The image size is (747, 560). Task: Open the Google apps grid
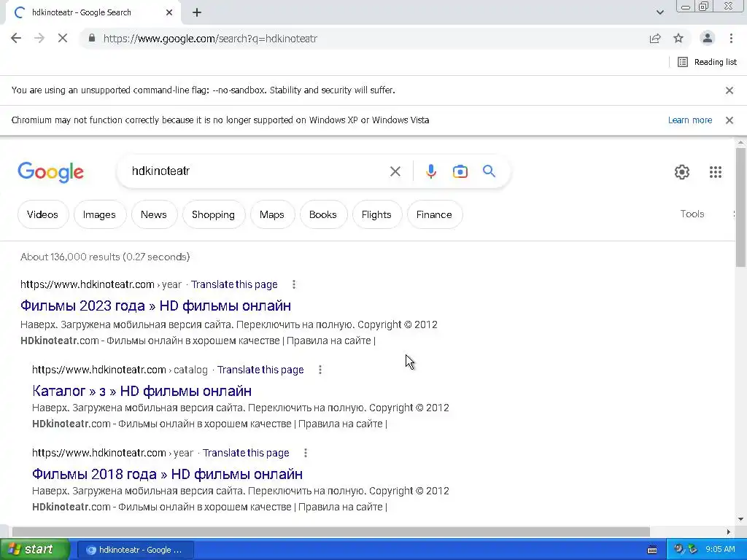click(715, 172)
